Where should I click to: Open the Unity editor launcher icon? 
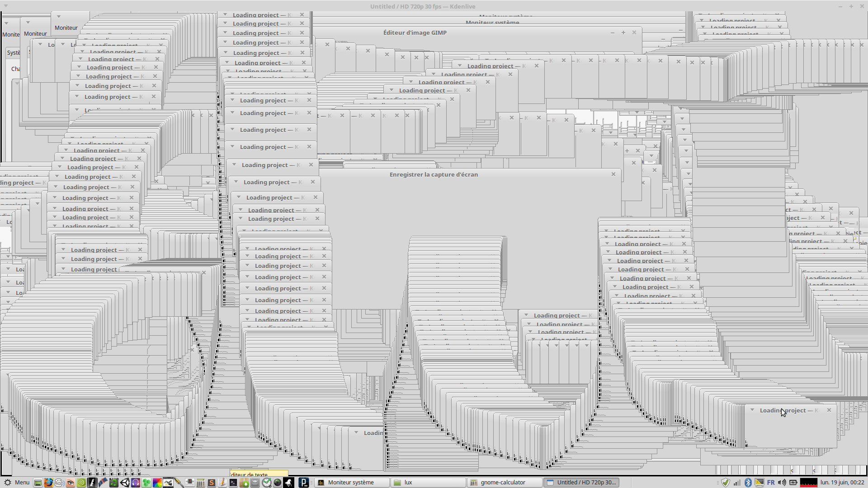click(124, 483)
